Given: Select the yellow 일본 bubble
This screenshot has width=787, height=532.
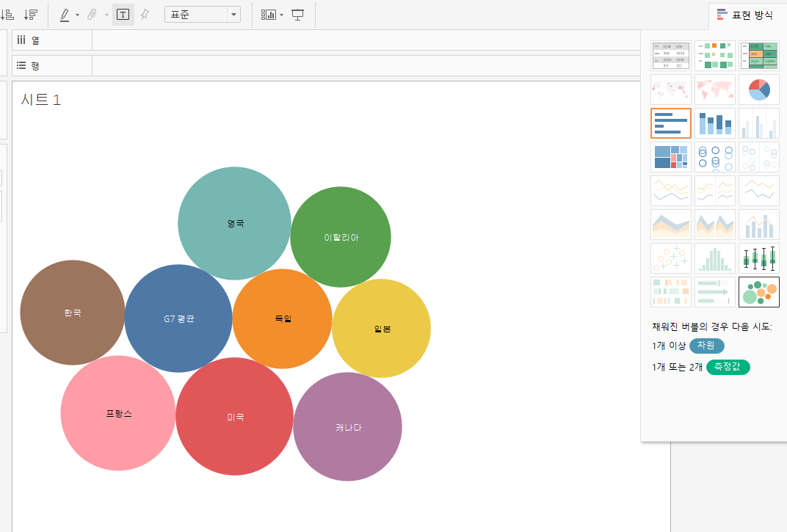Looking at the screenshot, I should coord(381,328).
